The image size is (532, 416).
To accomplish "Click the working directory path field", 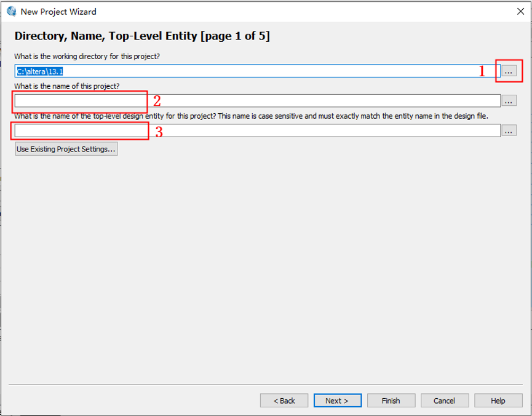I will coord(246,71).
